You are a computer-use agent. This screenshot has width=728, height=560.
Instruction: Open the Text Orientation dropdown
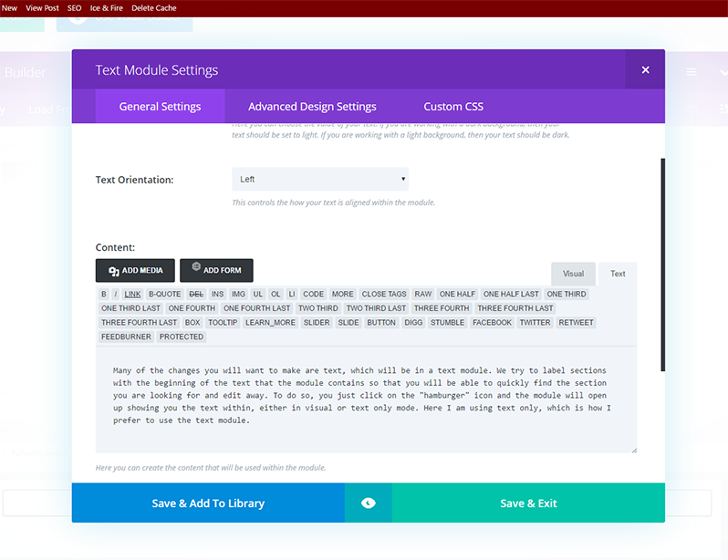pos(320,180)
